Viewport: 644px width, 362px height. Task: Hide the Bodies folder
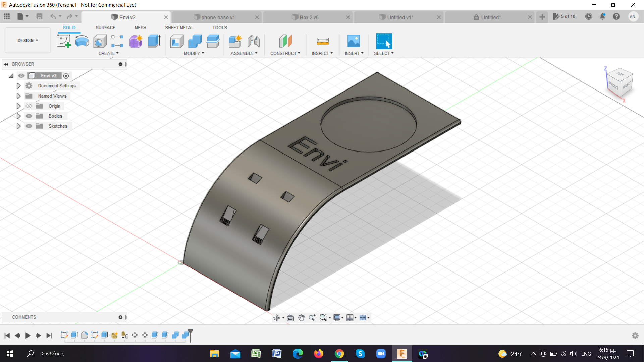(29, 116)
